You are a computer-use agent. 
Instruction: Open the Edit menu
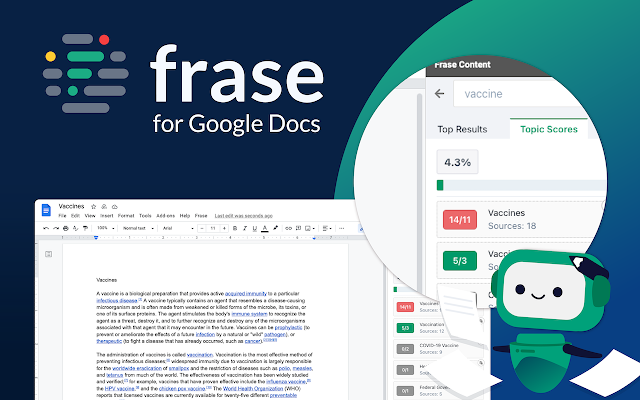tap(76, 216)
